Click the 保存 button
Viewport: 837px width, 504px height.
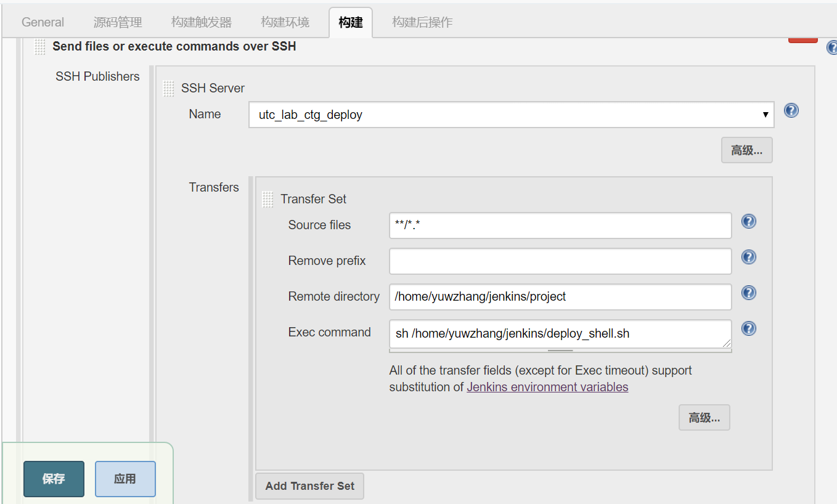pyautogui.click(x=54, y=479)
